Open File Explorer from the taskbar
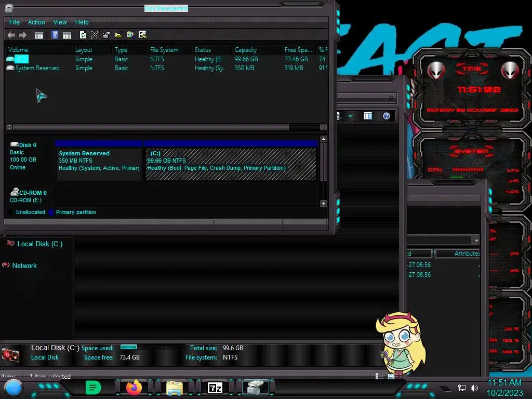The width and height of the screenshot is (532, 399). tap(175, 388)
